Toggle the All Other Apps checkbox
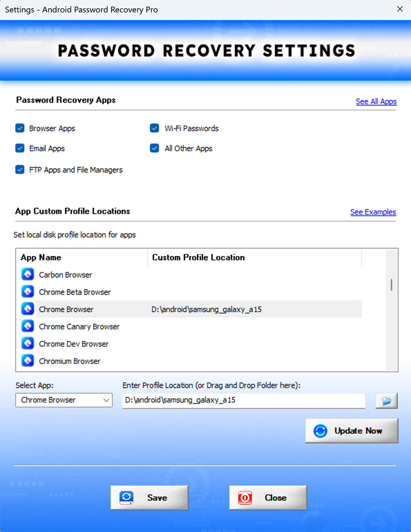The width and height of the screenshot is (411, 532). pos(154,148)
